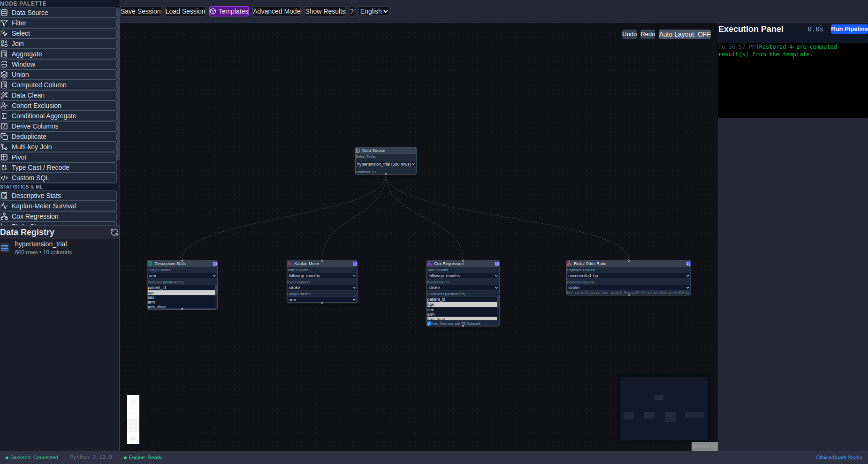Image resolution: width=868 pixels, height=464 pixels.
Task: Refresh the Data Registry
Action: (114, 232)
